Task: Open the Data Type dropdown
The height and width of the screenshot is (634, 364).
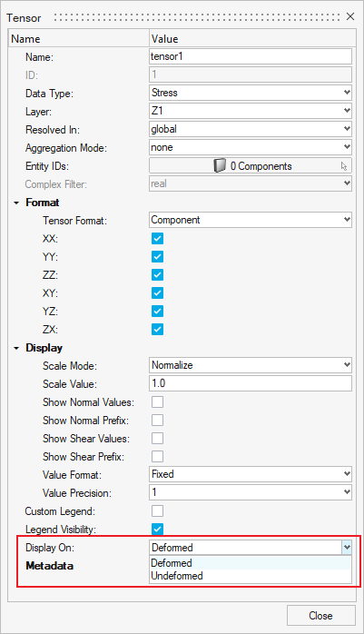Action: (x=251, y=93)
